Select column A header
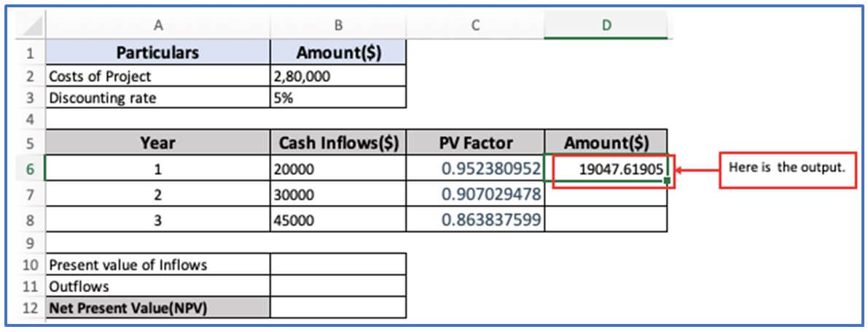The image size is (868, 332). 157,26
